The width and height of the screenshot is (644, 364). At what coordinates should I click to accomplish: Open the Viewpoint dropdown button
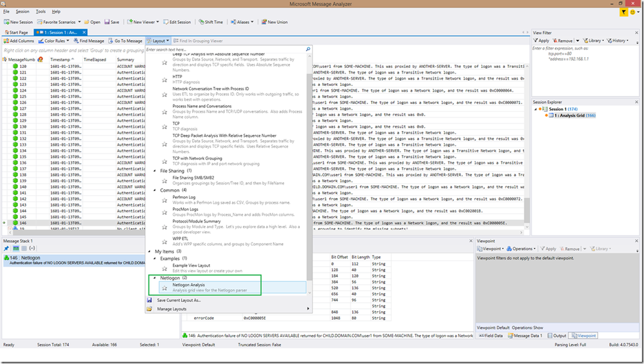[491, 249]
